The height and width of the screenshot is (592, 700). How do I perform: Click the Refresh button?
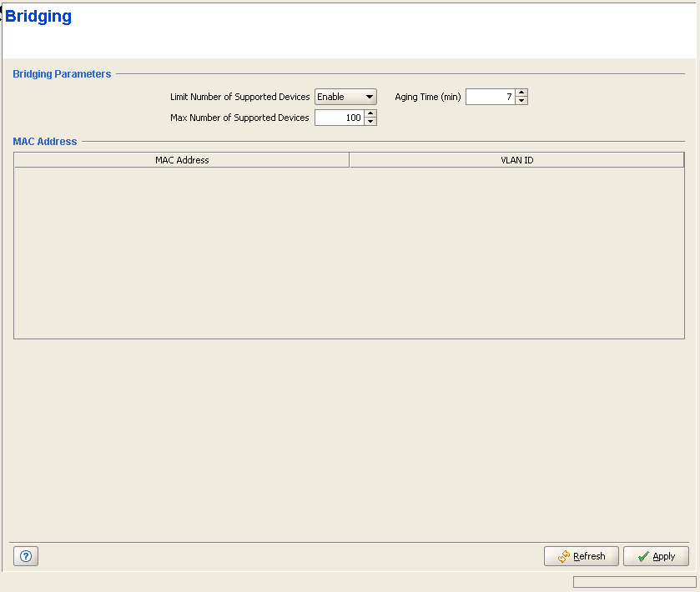(581, 556)
